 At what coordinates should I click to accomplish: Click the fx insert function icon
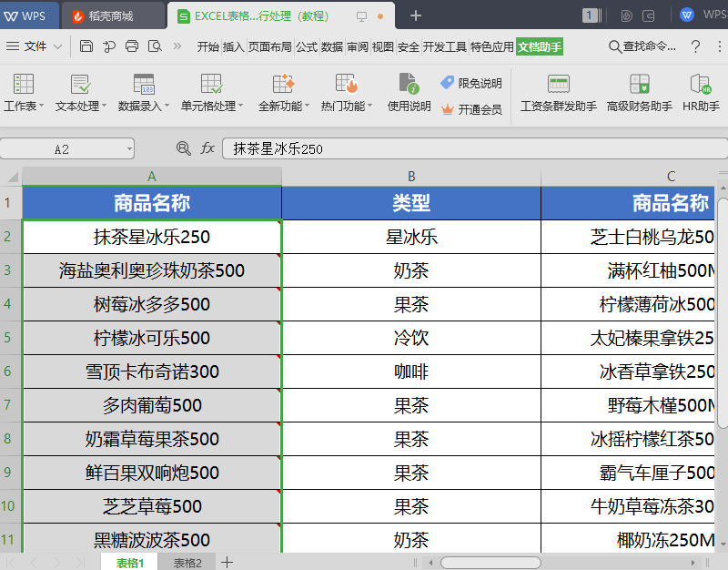tap(207, 148)
